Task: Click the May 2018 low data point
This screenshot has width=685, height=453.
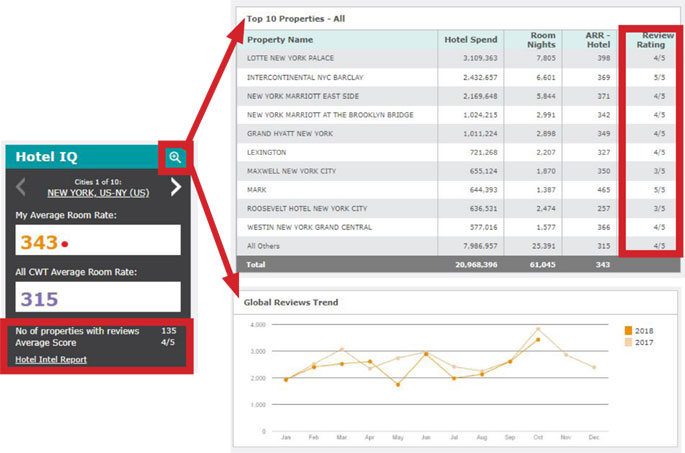Action: [x=398, y=385]
